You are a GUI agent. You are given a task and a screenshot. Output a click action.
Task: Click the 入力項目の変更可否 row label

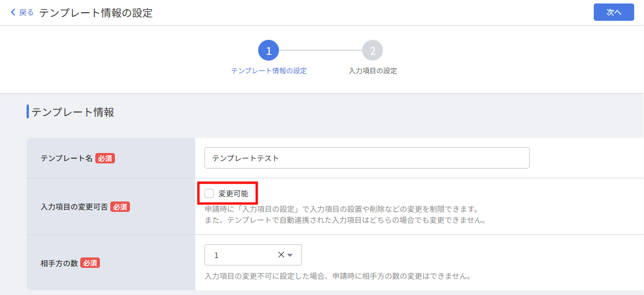coord(74,207)
